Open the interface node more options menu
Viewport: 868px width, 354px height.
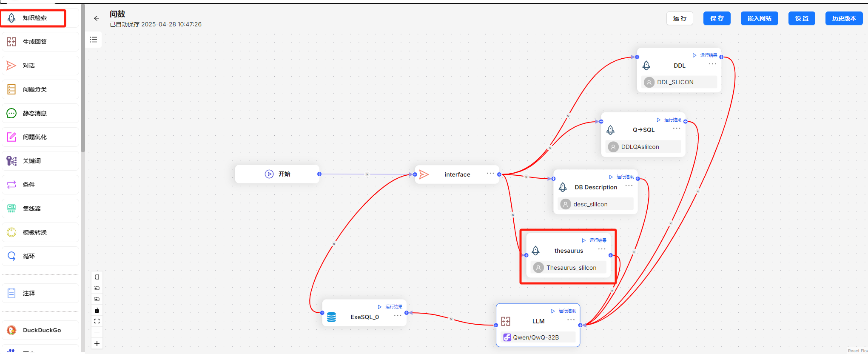pos(490,173)
